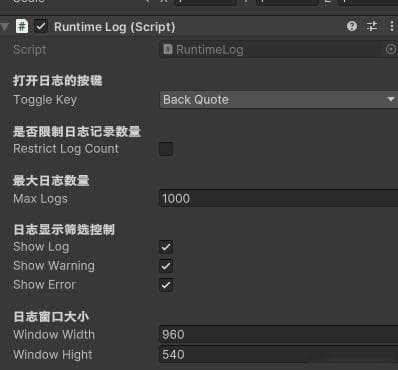Click the 是否限制日志记录数量 header text
Screen dimensions: 398x370
[x=77, y=131]
